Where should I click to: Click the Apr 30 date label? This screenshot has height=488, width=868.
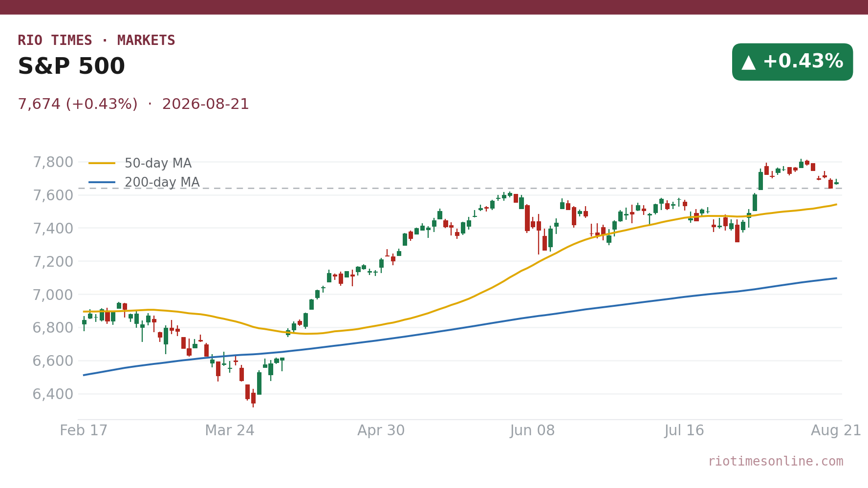click(381, 431)
